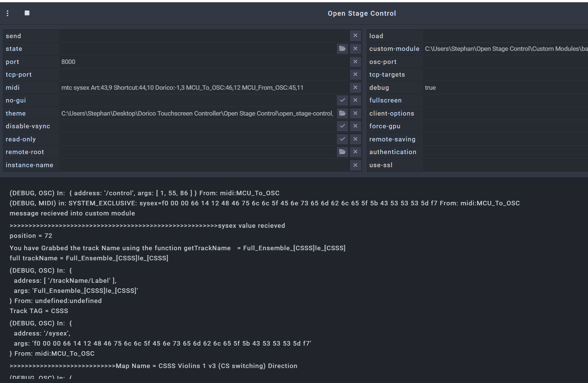The width and height of the screenshot is (588, 383).
Task: Edit the midi devices input field
Action: pos(202,88)
